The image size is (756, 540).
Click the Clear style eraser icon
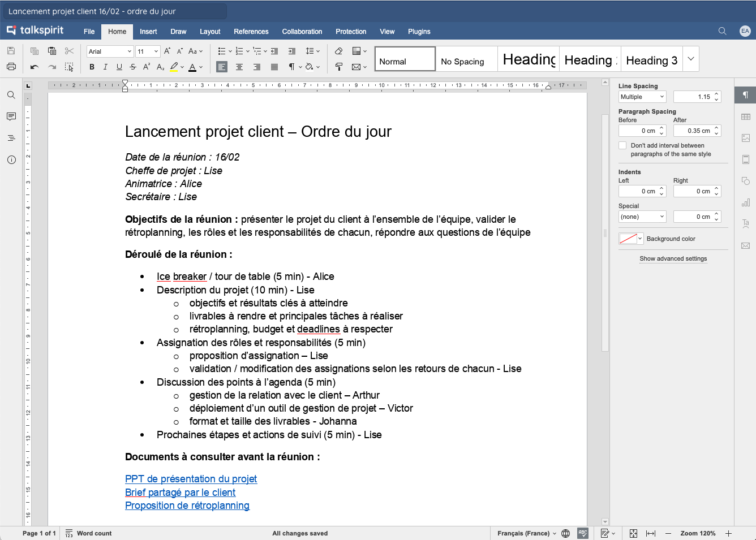[338, 51]
